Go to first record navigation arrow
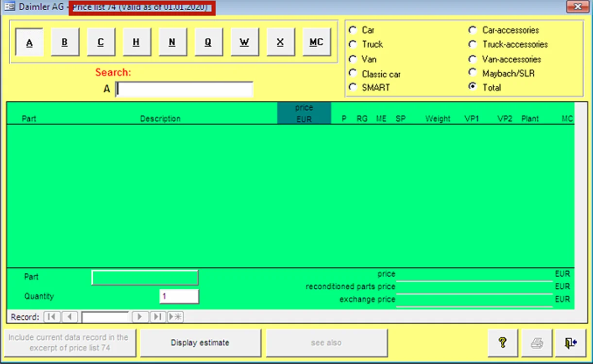593x364 pixels. (x=51, y=317)
